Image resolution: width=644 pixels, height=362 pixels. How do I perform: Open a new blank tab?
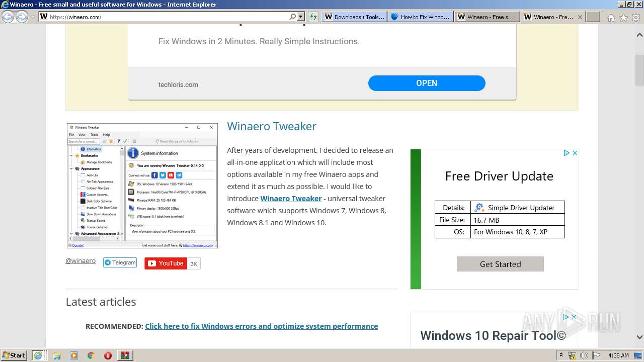pyautogui.click(x=593, y=17)
